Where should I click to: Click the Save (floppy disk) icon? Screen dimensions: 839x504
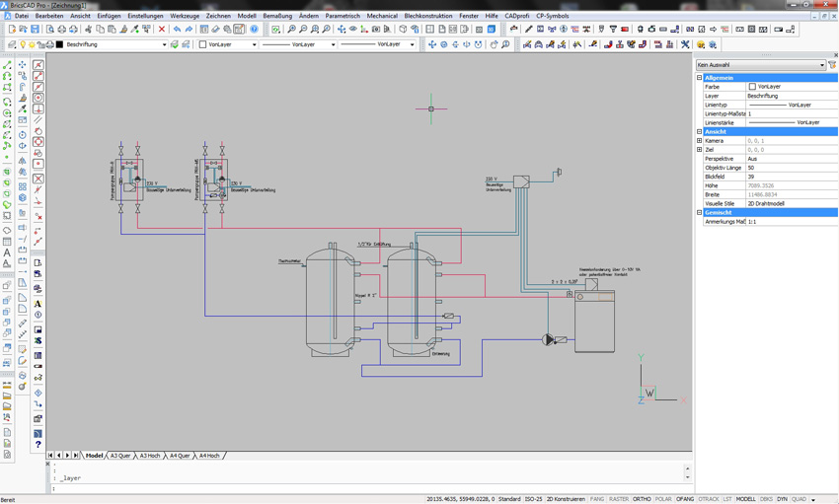35,30
